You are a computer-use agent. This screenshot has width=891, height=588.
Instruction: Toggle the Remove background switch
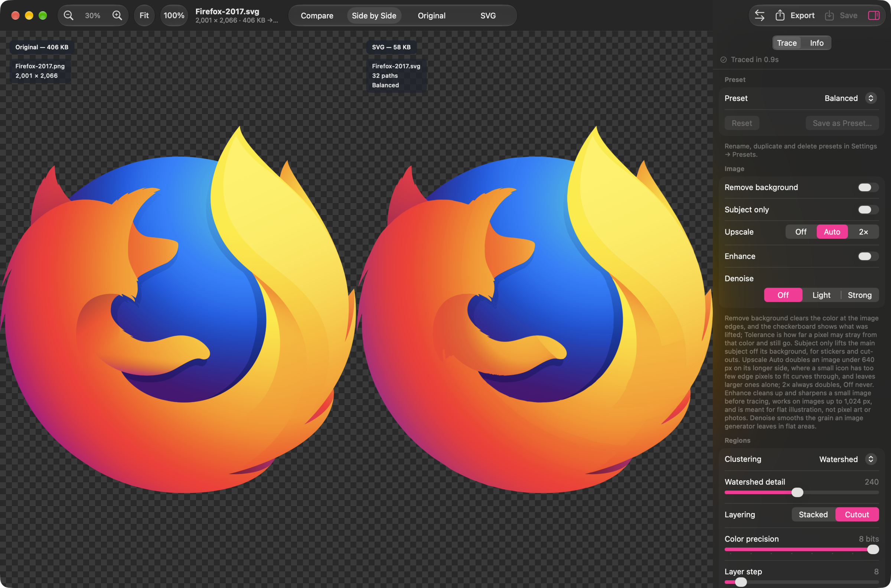click(x=868, y=187)
